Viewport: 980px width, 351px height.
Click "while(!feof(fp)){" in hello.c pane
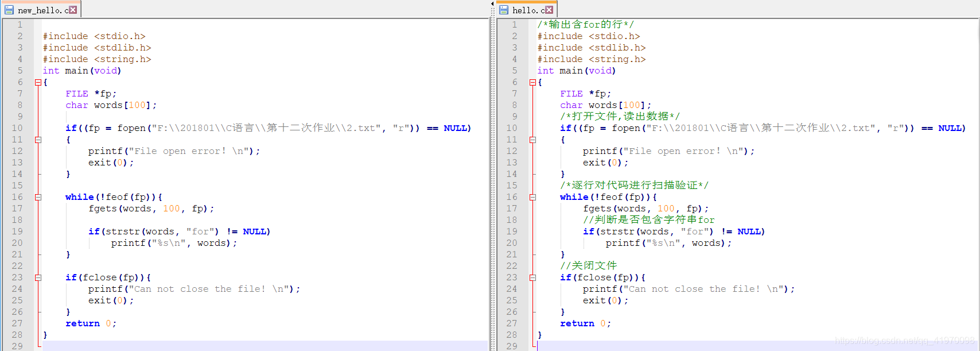click(x=608, y=197)
